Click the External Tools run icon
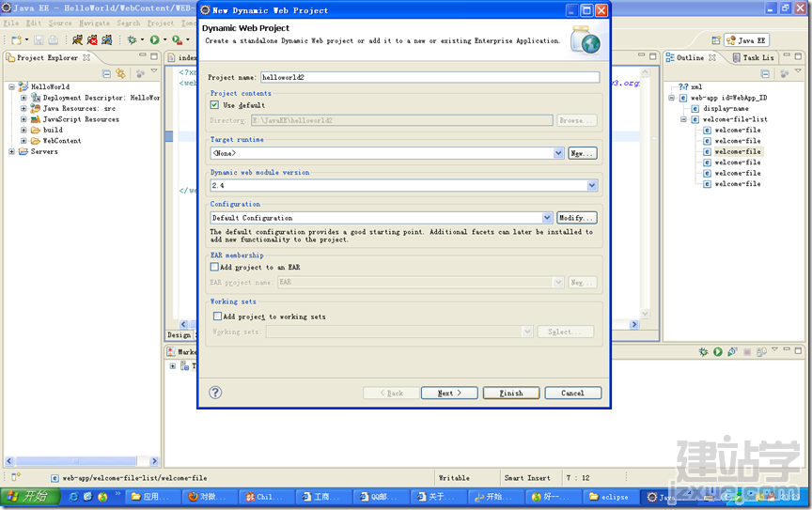The width and height of the screenshot is (812, 510). tap(177, 39)
